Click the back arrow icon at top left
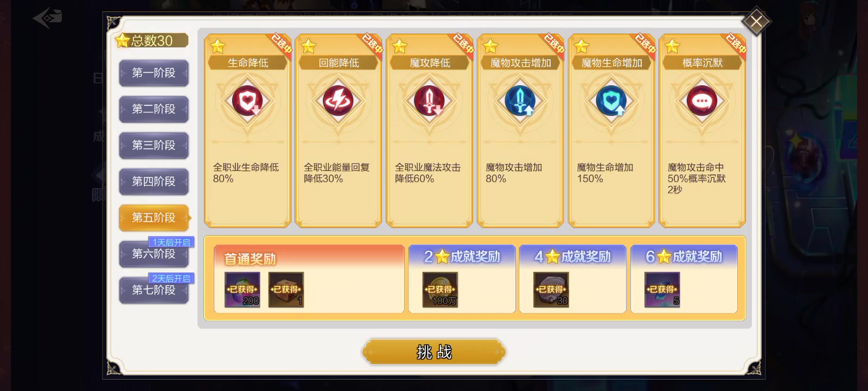The height and width of the screenshot is (391, 868). point(47,18)
